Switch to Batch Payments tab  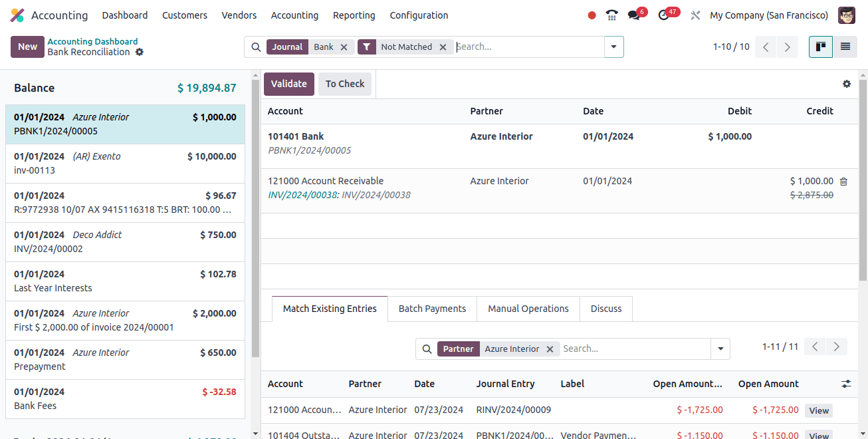[432, 309]
